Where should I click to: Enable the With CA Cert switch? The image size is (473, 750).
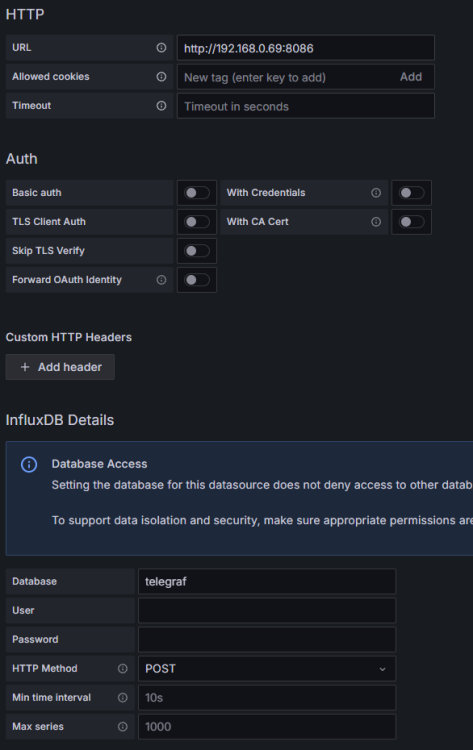click(411, 221)
